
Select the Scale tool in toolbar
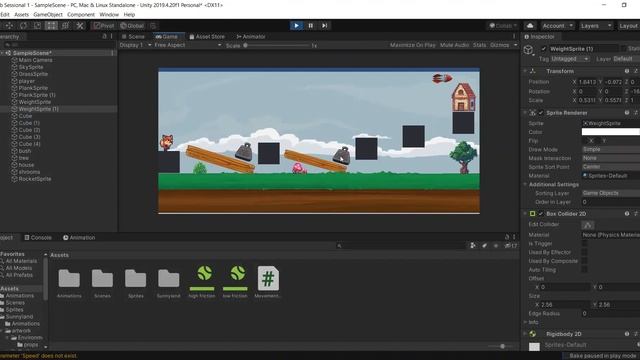(x=37, y=26)
